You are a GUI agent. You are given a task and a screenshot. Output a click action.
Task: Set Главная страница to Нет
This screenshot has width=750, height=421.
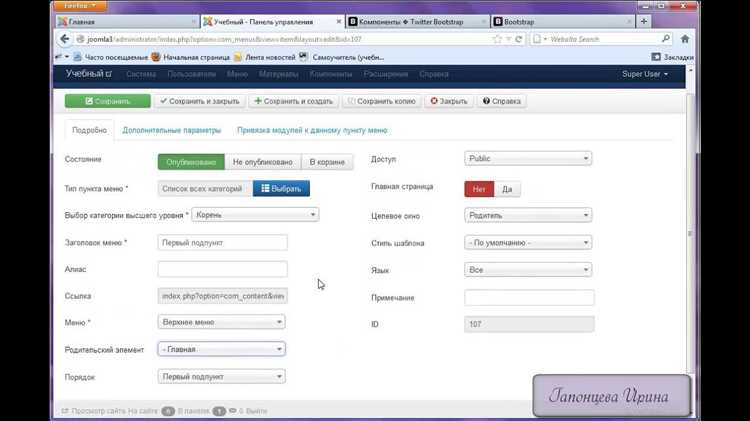[x=479, y=189]
